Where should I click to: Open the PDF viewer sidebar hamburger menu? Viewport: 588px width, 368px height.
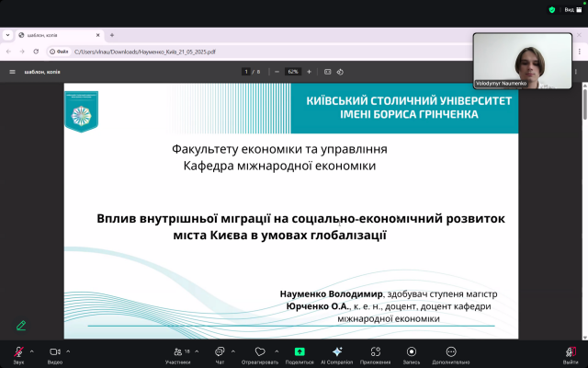(x=13, y=71)
